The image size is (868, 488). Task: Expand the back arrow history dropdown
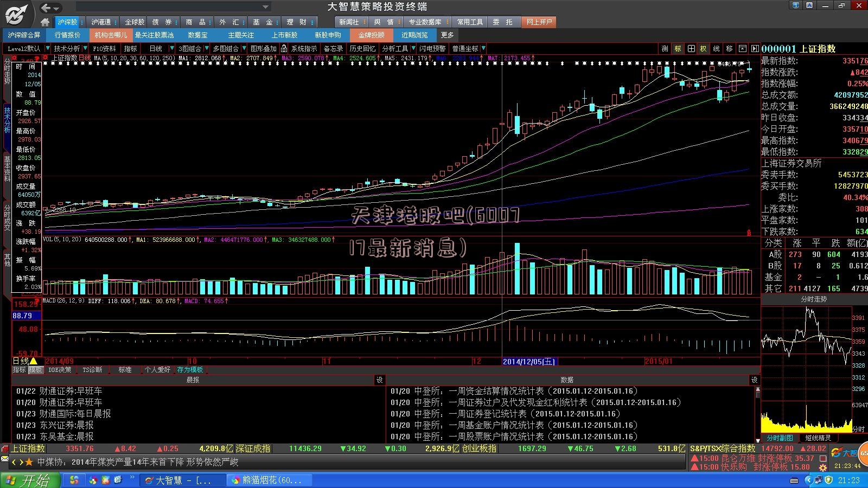56,8
